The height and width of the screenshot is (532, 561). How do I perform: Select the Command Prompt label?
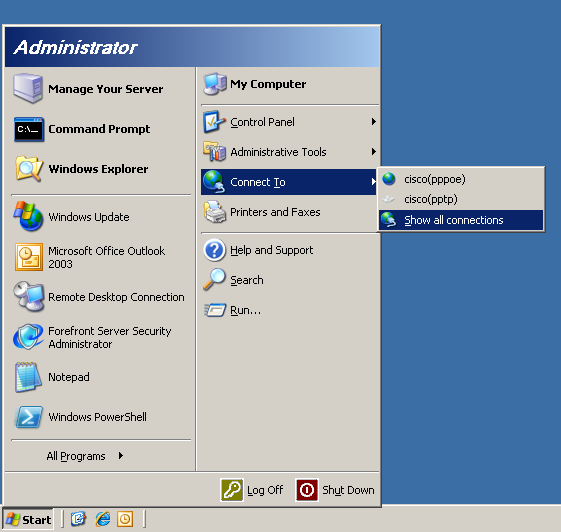click(99, 129)
